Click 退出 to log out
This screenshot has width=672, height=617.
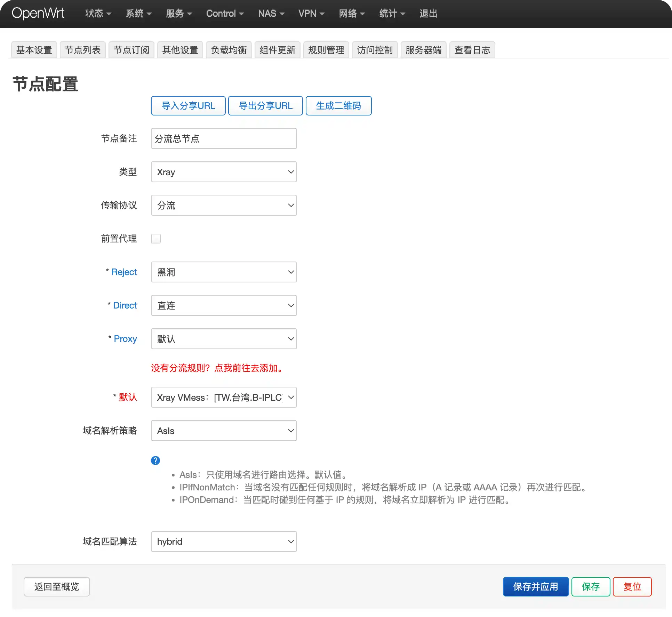[x=428, y=14]
